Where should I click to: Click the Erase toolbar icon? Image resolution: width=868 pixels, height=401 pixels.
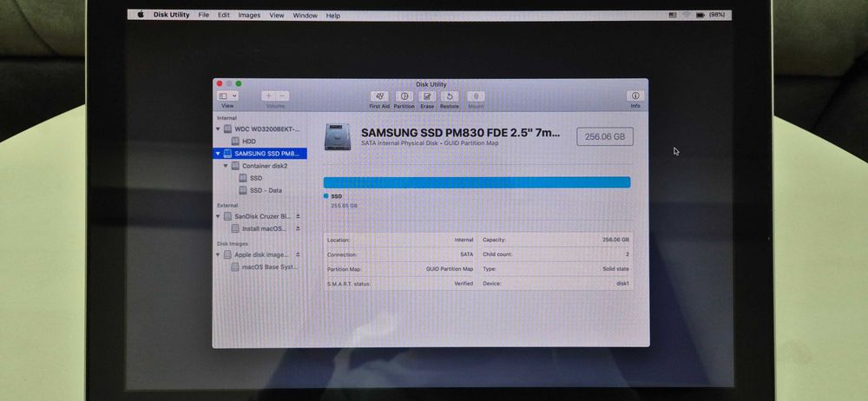click(x=427, y=96)
